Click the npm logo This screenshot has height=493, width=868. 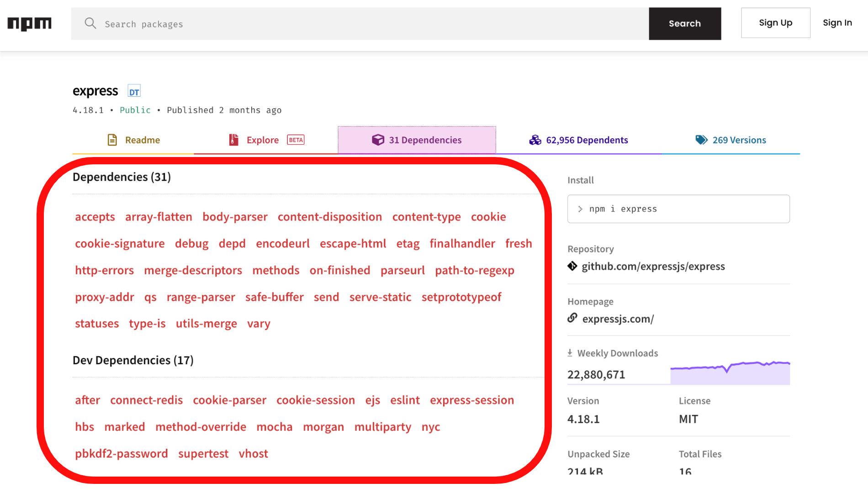pyautogui.click(x=29, y=24)
